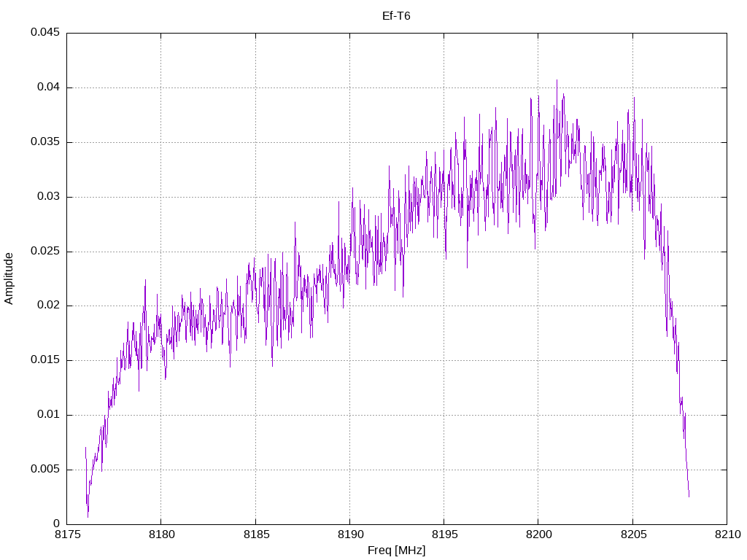Viewport: 747px width, 560px height.
Task: Click the 0.02 y-axis tick label
Action: pyautogui.click(x=49, y=306)
